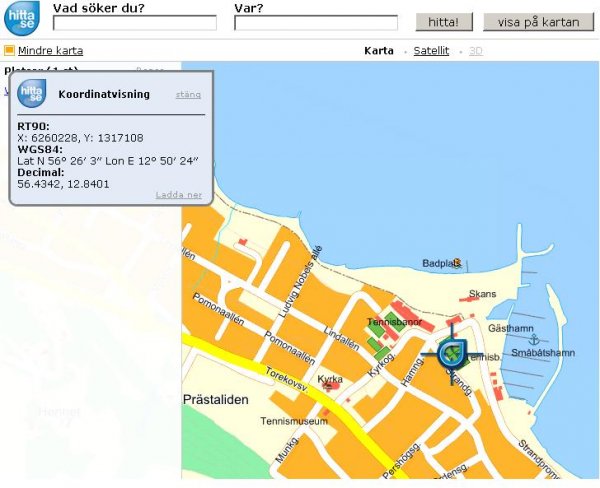
Task: Click the Badplats swimming icon
Action: [457, 263]
